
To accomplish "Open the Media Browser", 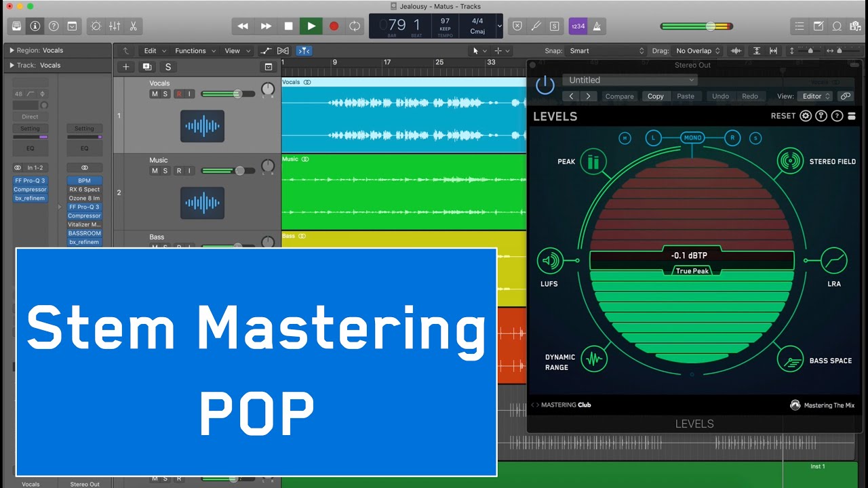I will pos(855,26).
